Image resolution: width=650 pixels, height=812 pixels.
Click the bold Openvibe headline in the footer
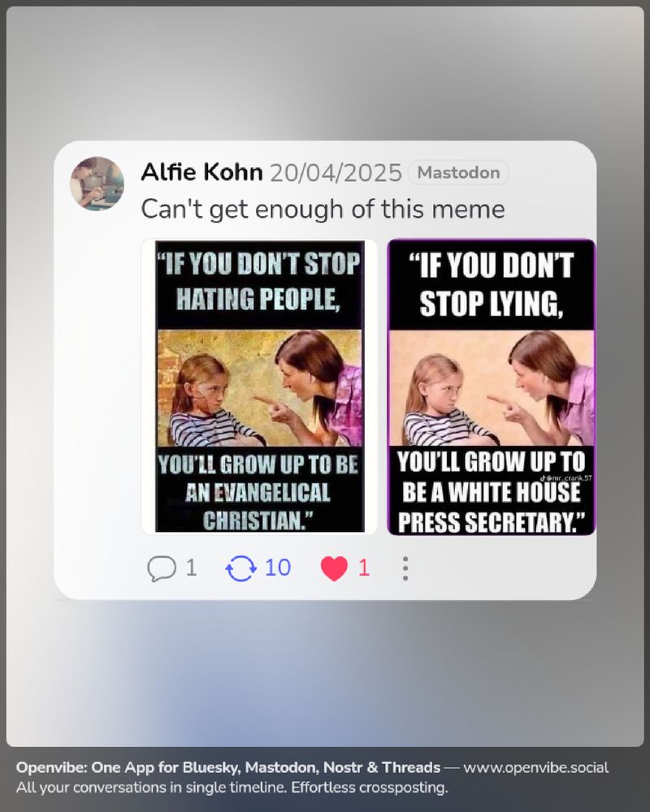[228, 767]
